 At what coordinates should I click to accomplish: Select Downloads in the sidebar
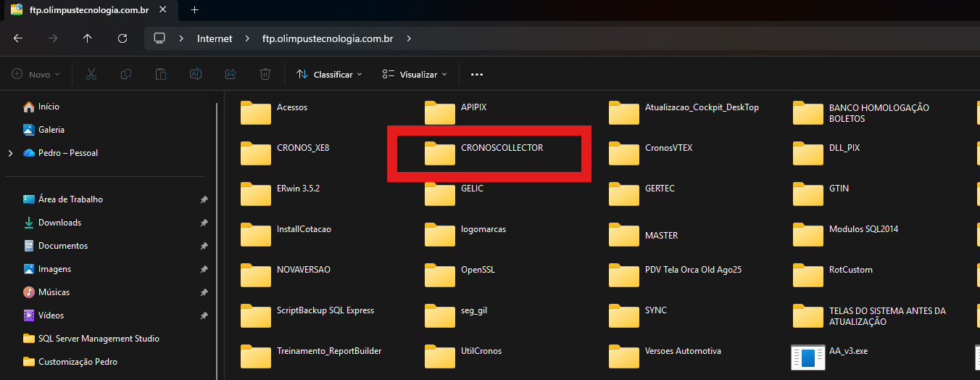[59, 223]
